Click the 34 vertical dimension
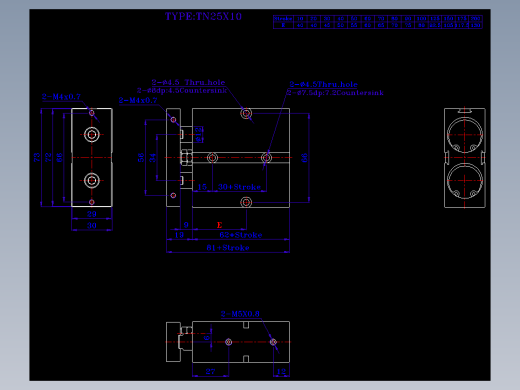 point(152,157)
